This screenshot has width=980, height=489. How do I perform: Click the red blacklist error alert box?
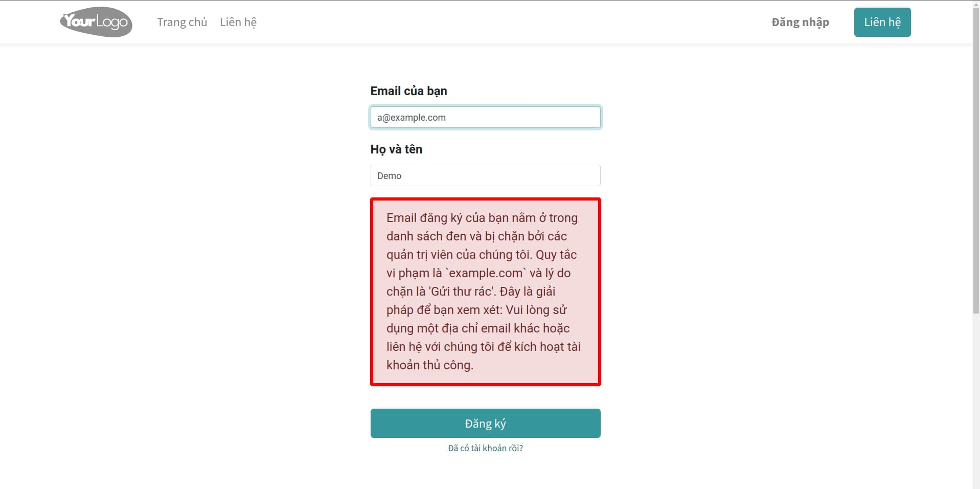pyautogui.click(x=485, y=292)
